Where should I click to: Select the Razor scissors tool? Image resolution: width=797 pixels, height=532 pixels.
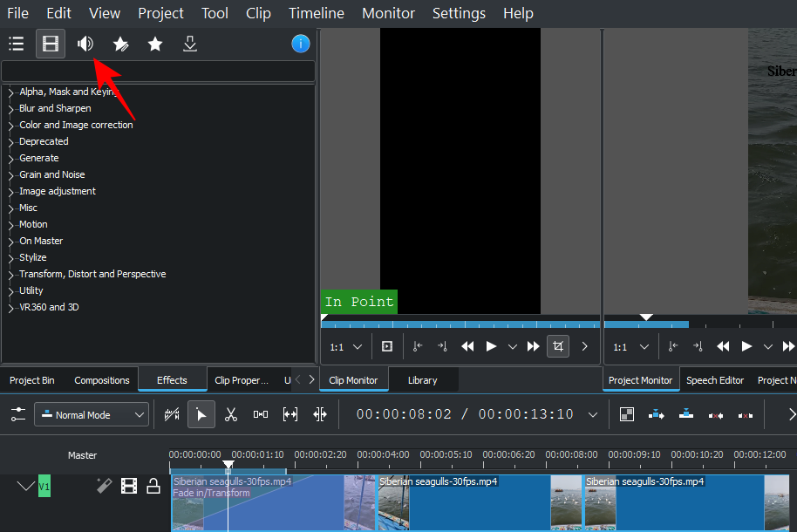click(231, 415)
